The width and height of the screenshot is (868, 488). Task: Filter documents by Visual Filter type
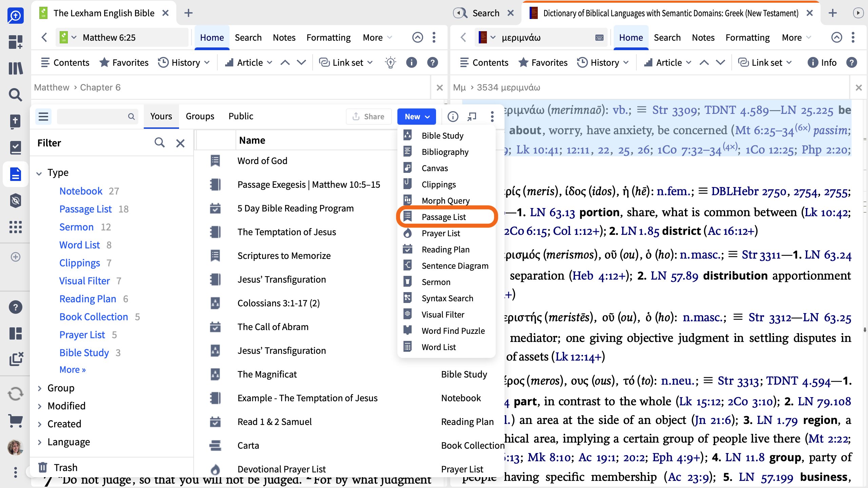click(x=84, y=281)
